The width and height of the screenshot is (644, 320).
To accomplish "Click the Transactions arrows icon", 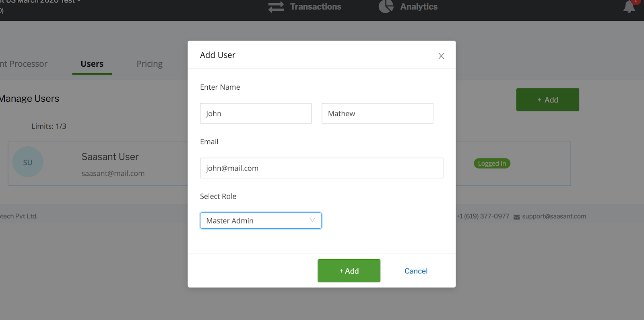I will tap(276, 7).
